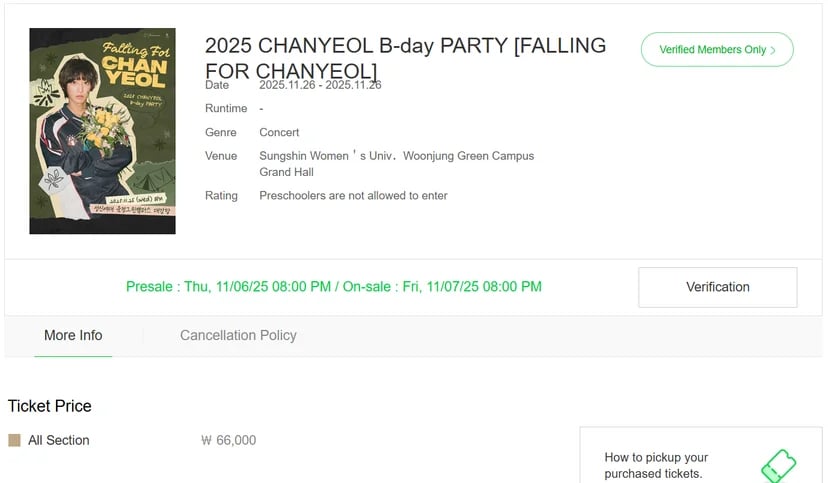The height and width of the screenshot is (483, 828).
Task: Click the Ticket Price heading
Action: pos(50,406)
